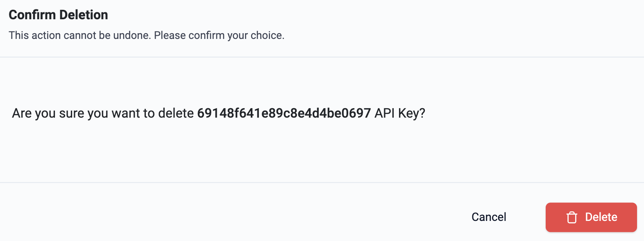The image size is (644, 241).
Task: Click the word 'undone' in the subtitle
Action: [x=132, y=35]
